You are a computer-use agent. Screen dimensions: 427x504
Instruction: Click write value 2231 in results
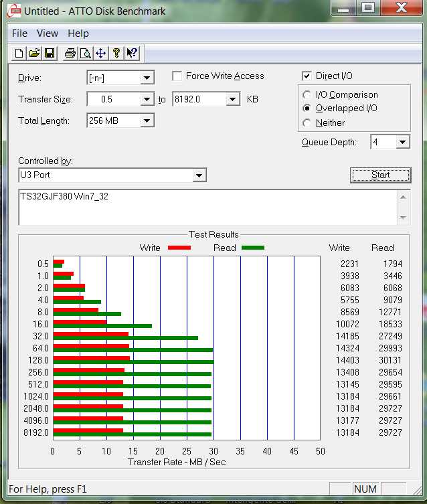[349, 264]
